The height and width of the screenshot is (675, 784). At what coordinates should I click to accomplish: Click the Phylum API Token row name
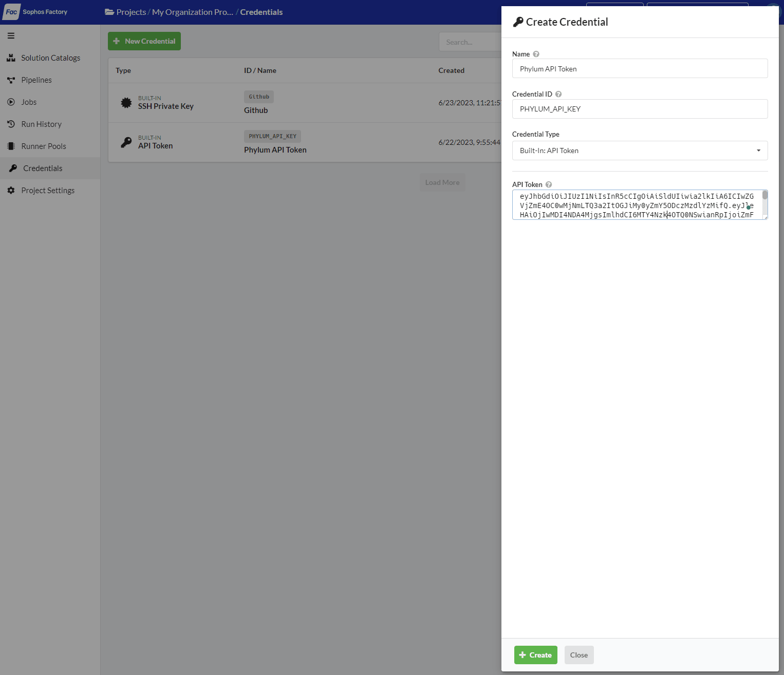(x=275, y=150)
